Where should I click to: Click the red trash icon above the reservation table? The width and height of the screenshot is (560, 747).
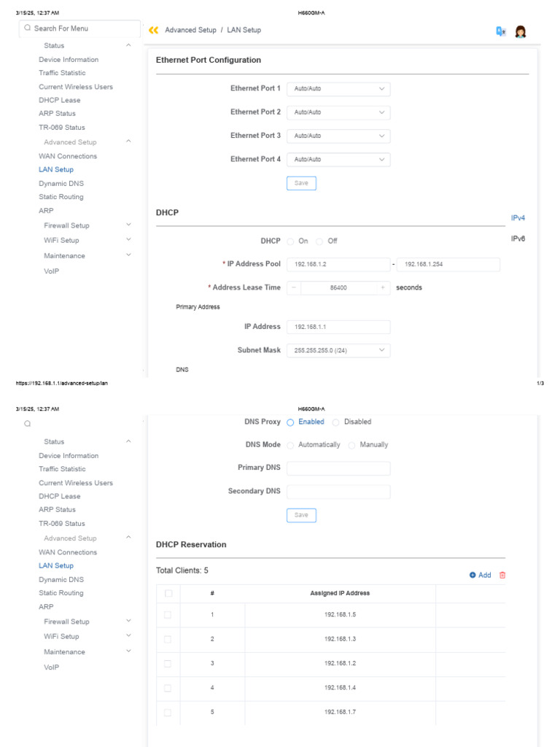coord(502,575)
